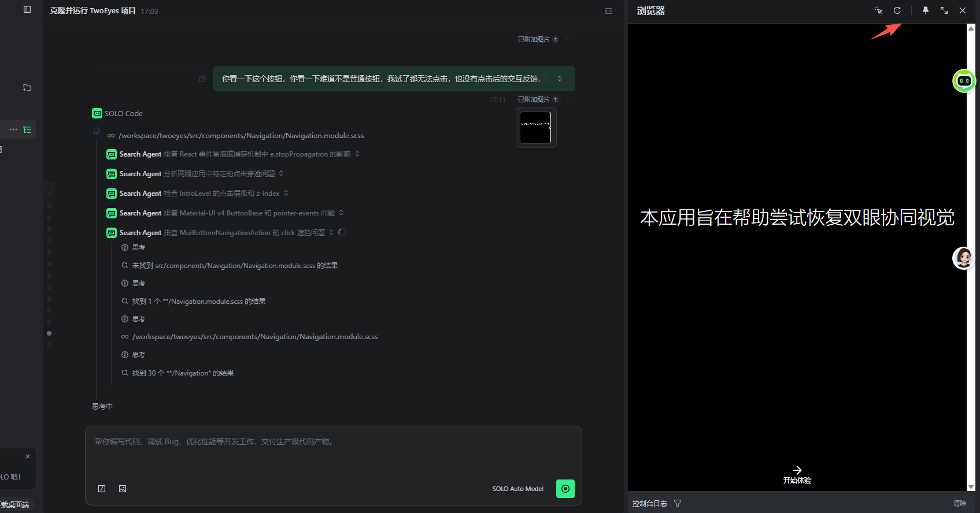The width and height of the screenshot is (980, 513).
Task: Open the task list tree icon in sidebar
Action: pos(27,129)
